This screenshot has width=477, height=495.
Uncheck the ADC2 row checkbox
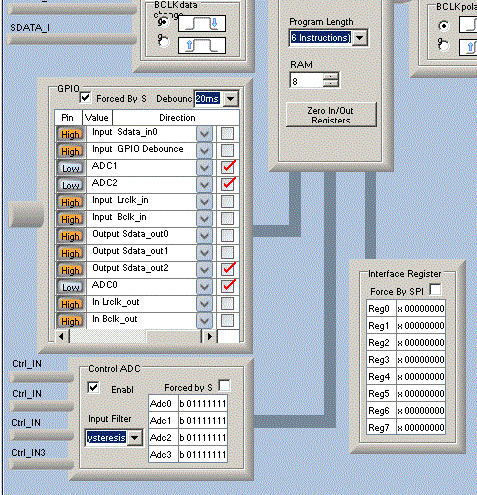click(228, 184)
